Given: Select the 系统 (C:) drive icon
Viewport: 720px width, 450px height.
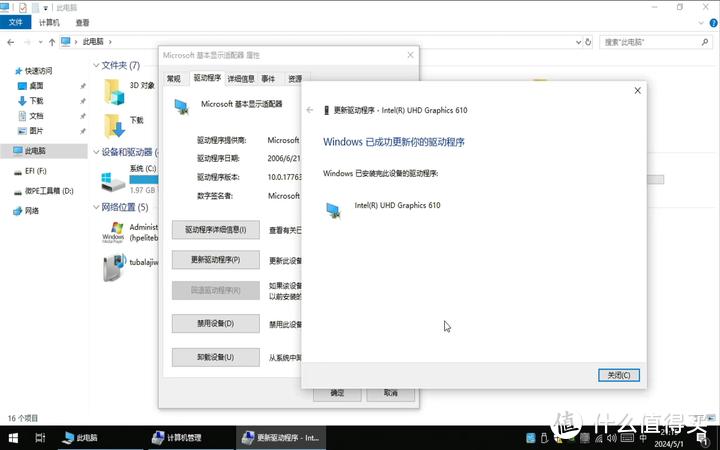Looking at the screenshot, I should (114, 180).
